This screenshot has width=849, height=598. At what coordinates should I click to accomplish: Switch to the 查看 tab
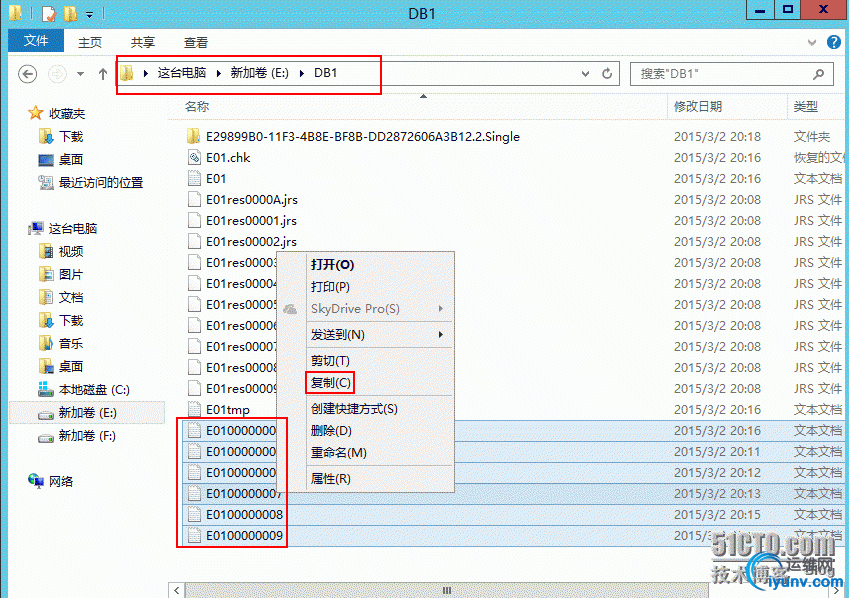(x=195, y=42)
